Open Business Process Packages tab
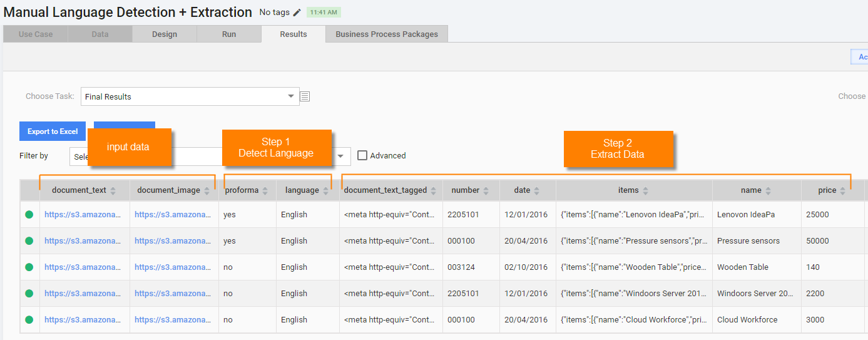 pyautogui.click(x=387, y=34)
